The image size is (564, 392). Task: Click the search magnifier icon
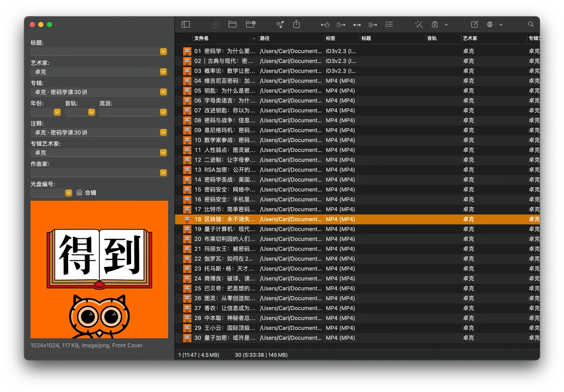coord(531,24)
